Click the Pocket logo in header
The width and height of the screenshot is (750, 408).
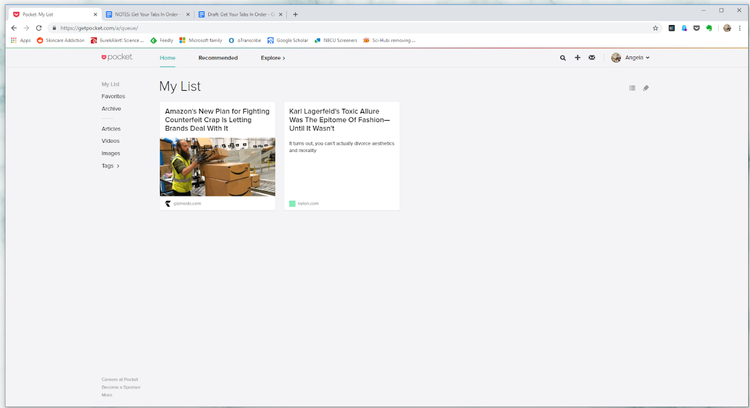(x=117, y=57)
